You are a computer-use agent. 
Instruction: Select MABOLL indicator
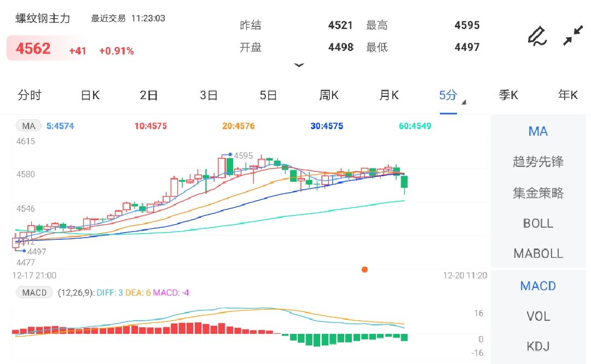click(538, 253)
